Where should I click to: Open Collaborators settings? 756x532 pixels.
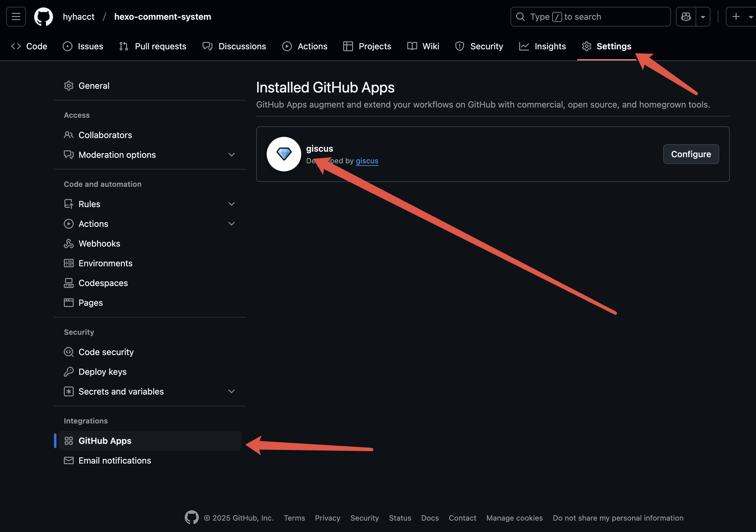pos(150,135)
